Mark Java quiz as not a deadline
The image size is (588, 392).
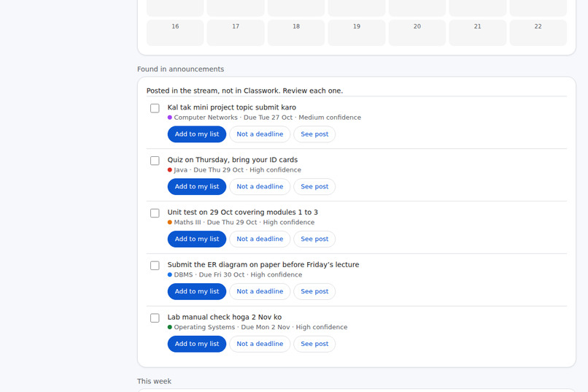[260, 187]
